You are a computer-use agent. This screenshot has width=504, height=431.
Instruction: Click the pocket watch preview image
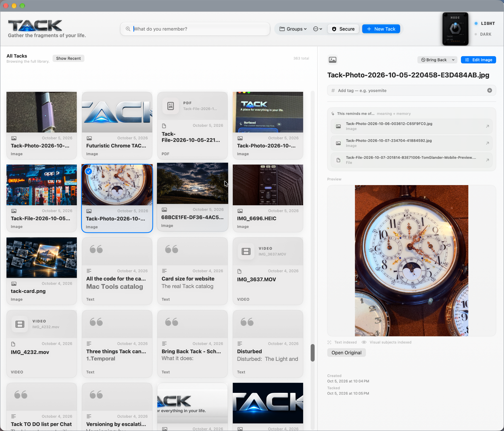coord(411,260)
